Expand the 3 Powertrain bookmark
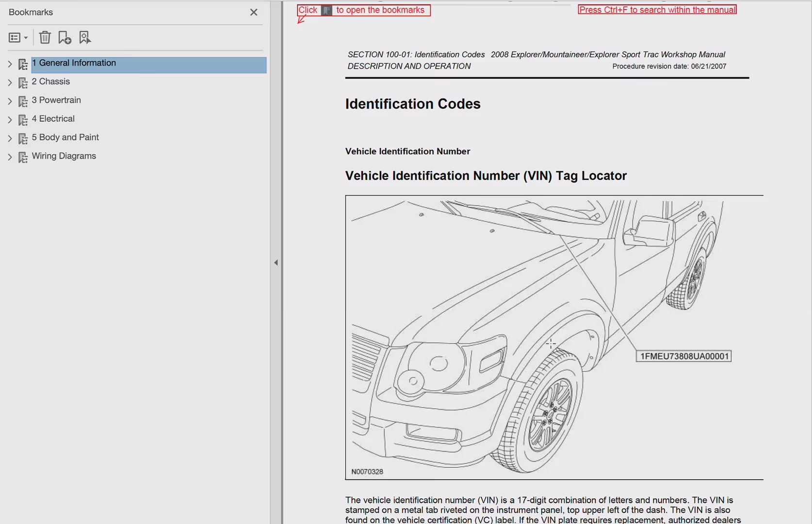 [x=10, y=101]
